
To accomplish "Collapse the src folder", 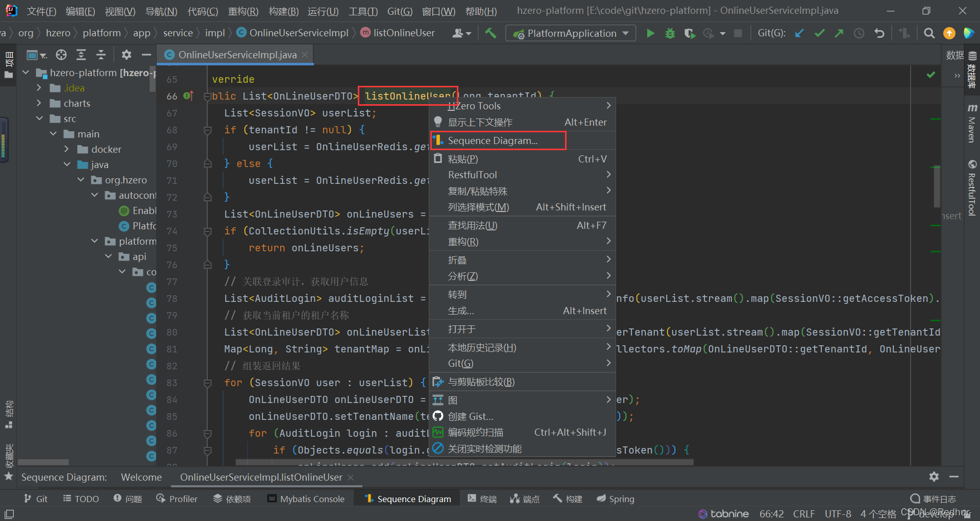I will 39,119.
